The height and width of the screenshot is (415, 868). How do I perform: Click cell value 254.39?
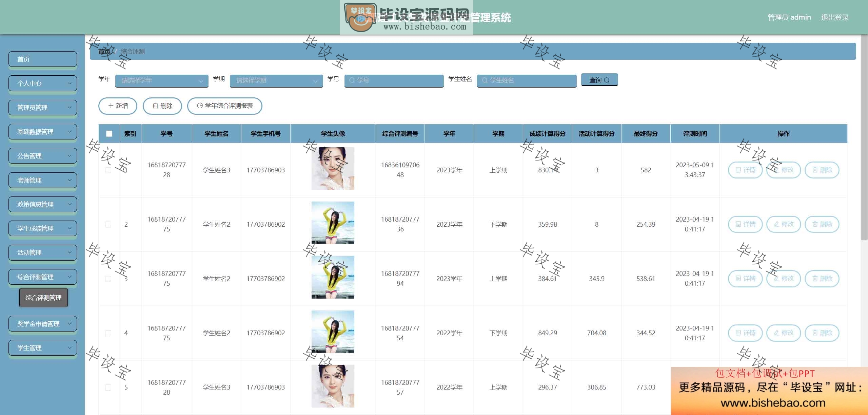[x=646, y=224]
